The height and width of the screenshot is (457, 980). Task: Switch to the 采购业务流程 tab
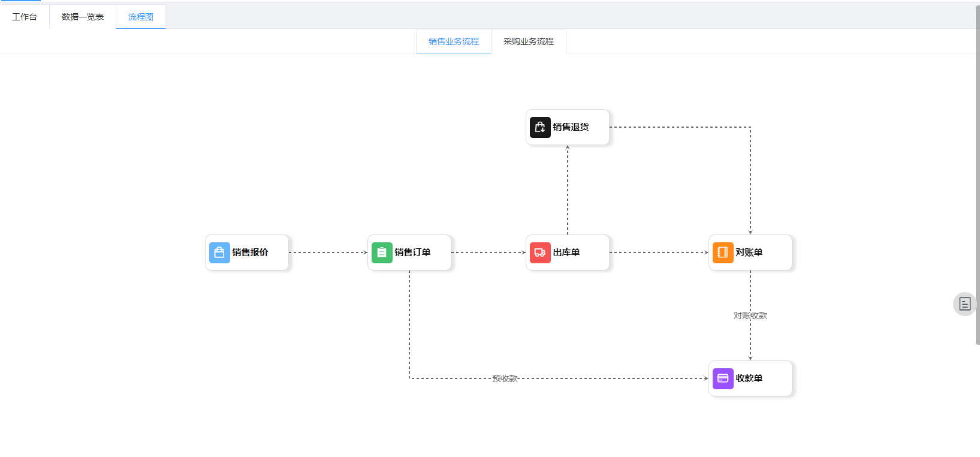[x=529, y=41]
